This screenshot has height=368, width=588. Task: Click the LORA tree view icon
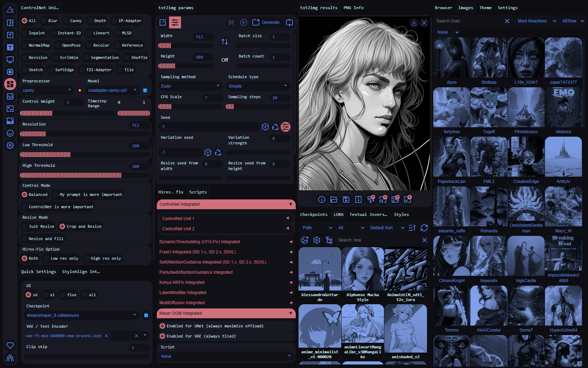point(329,240)
